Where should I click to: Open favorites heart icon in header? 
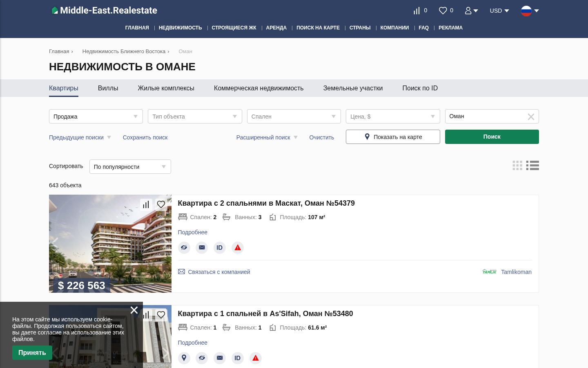(443, 11)
